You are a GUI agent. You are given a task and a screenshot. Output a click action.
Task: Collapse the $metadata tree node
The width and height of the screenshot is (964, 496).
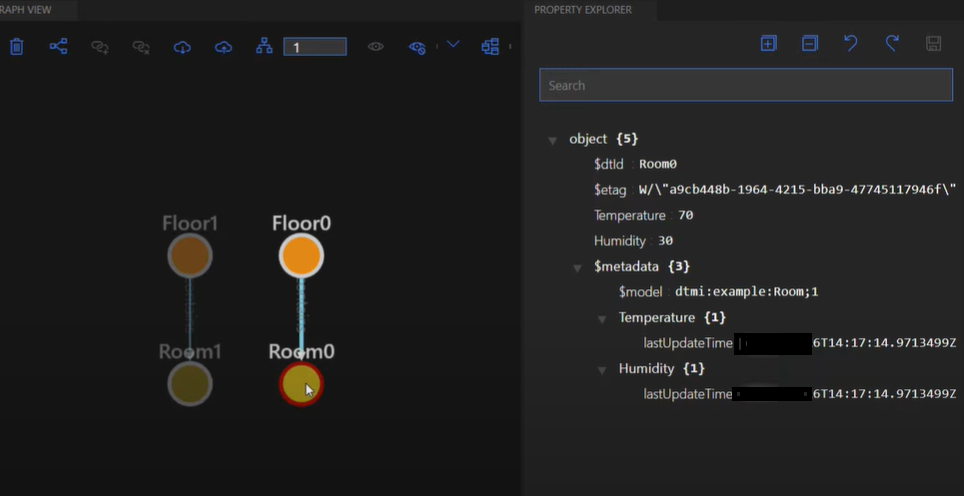[x=577, y=267]
